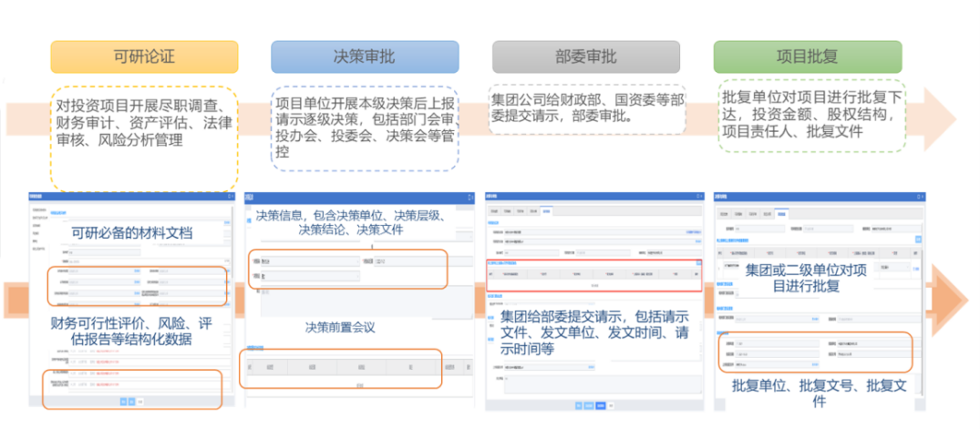
Task: Click first blue button at bottom of 可研论证 dialog
Action: (121, 401)
